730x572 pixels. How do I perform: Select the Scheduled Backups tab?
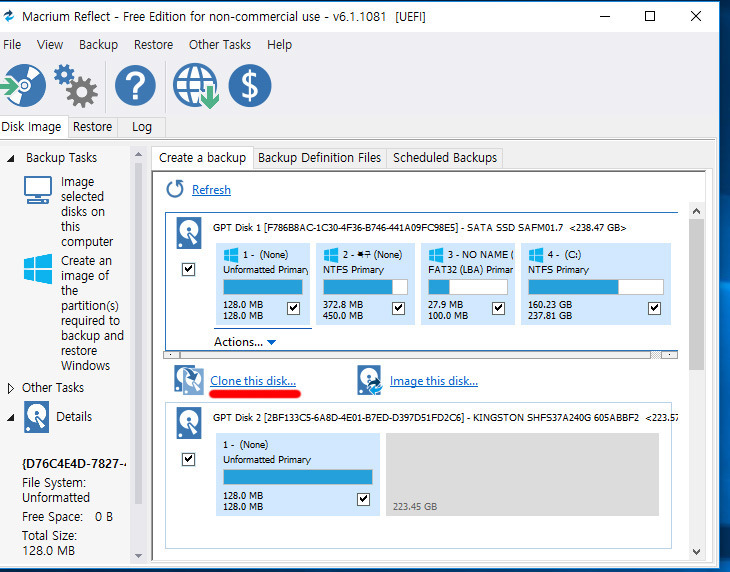[445, 158]
